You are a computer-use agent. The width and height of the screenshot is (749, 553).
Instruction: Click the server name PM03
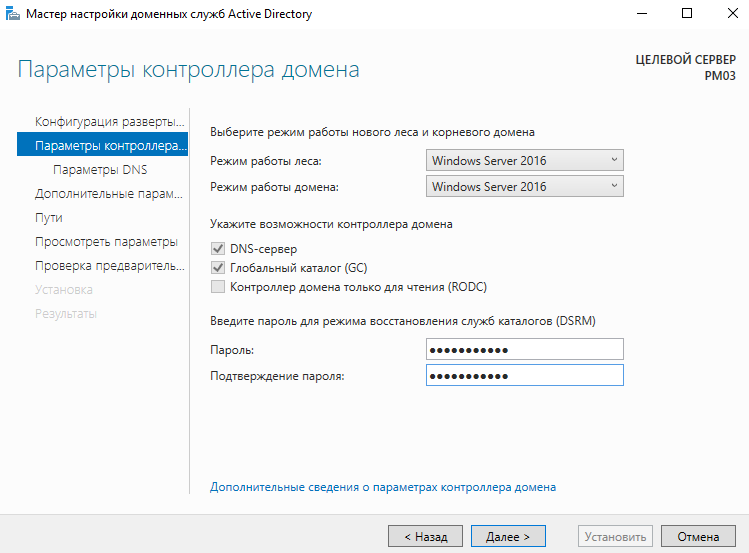pyautogui.click(x=720, y=76)
